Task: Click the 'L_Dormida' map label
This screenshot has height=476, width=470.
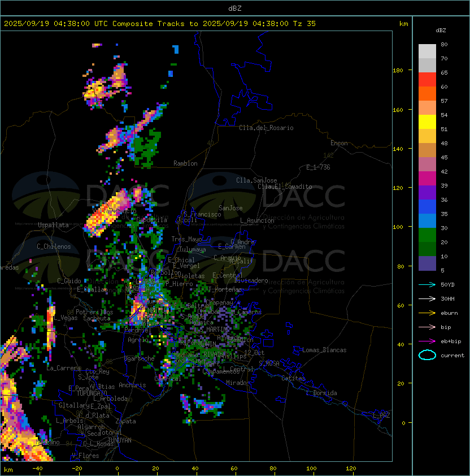Action: point(321,393)
